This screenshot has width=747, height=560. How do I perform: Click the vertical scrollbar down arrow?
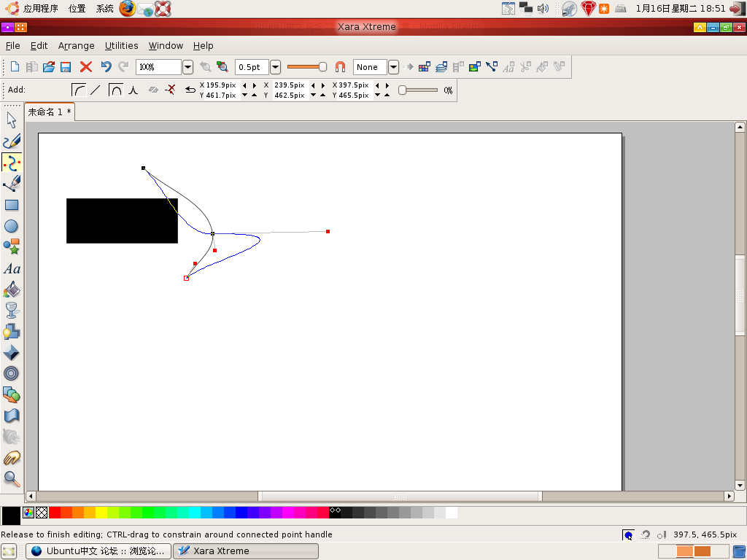tap(740, 485)
